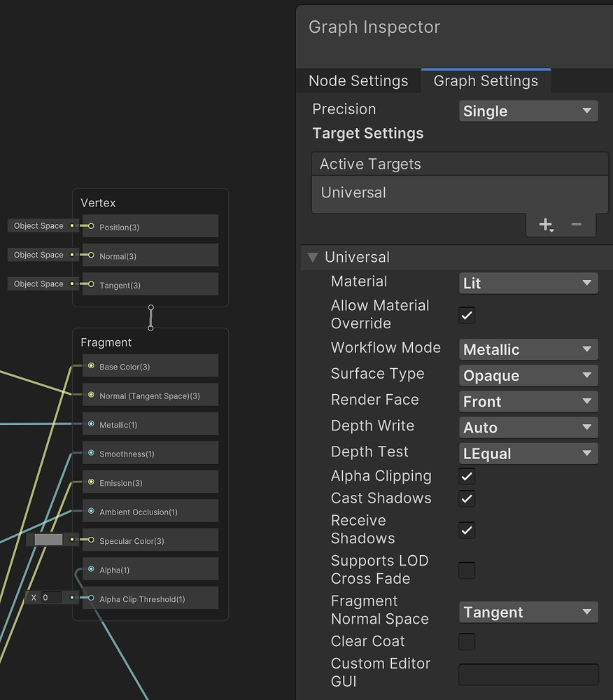This screenshot has width=613, height=700.
Task: Change Surface Type from Opaque dropdown
Action: (x=528, y=375)
